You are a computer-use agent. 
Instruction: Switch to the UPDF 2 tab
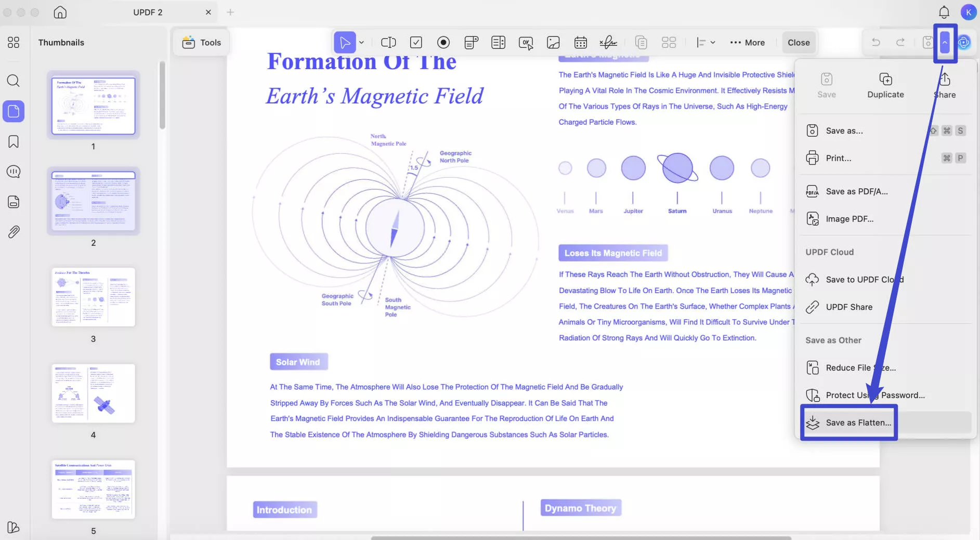tap(148, 12)
